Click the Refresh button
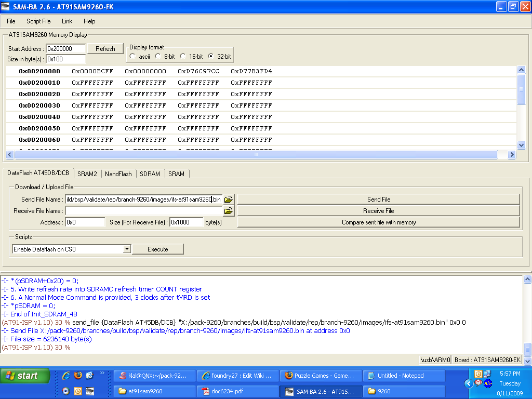Image resolution: width=532 pixels, height=399 pixels. click(x=105, y=49)
